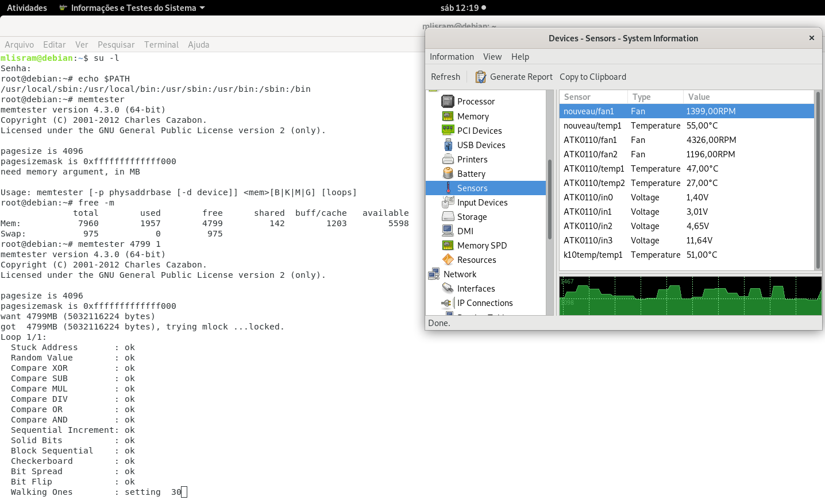
Task: Click the Input Devices icon
Action: [x=448, y=202]
